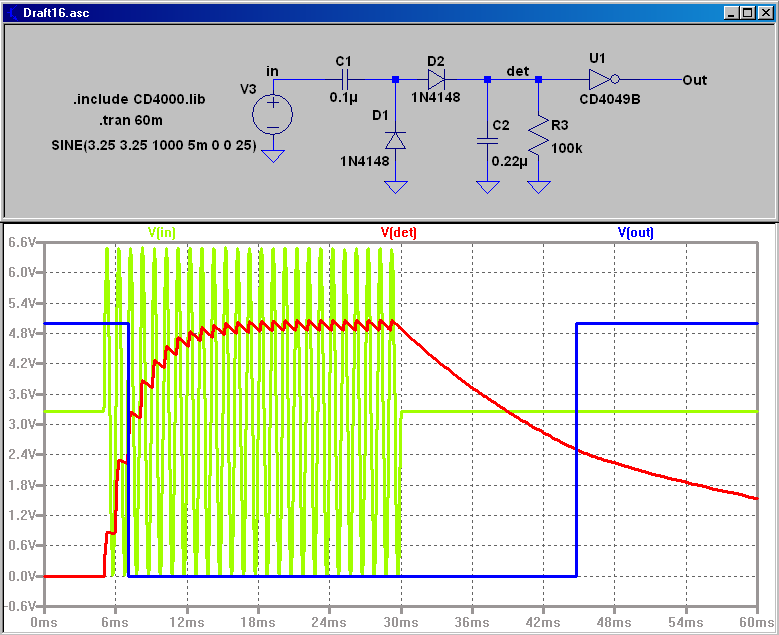Select the V3 voltage source symbol
Viewport: 779px width, 635px height.
272,114
